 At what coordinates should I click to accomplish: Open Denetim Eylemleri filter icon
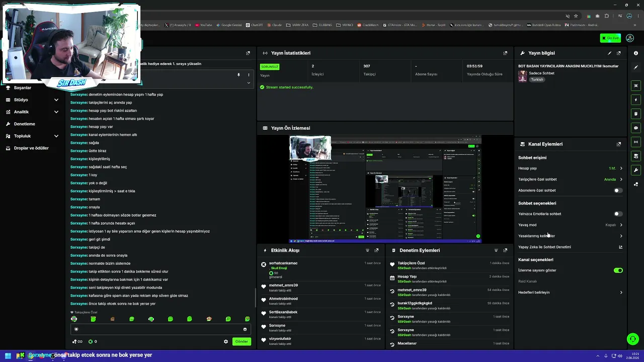[x=496, y=250]
